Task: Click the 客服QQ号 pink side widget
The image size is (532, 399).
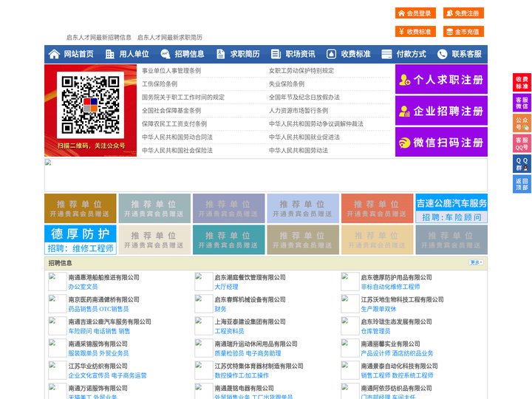Action: [522, 143]
